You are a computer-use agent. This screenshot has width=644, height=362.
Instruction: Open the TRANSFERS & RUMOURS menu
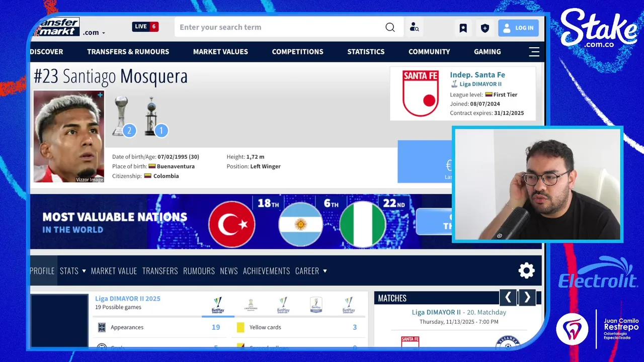tap(128, 52)
